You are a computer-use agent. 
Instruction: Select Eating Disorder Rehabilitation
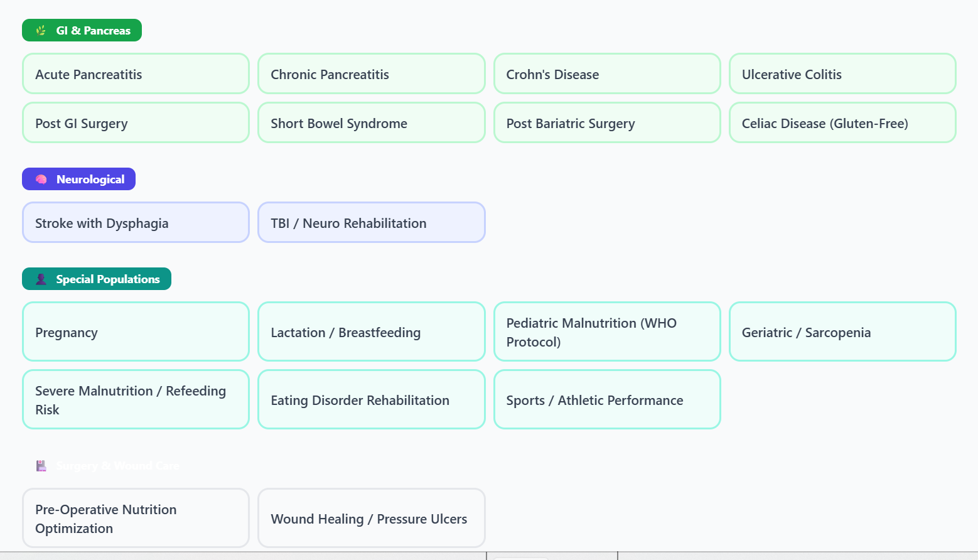[371, 400]
